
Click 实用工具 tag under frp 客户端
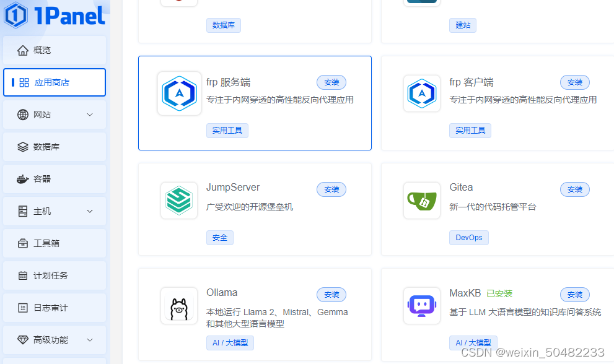(470, 131)
